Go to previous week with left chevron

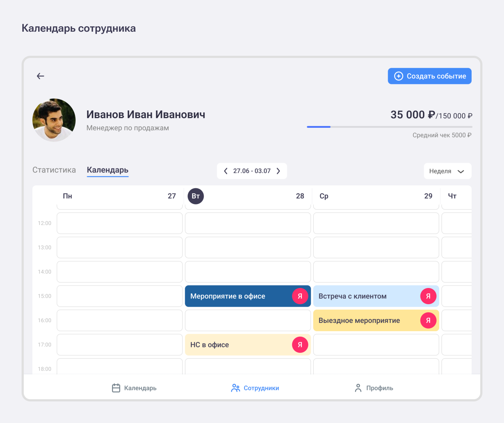[226, 171]
